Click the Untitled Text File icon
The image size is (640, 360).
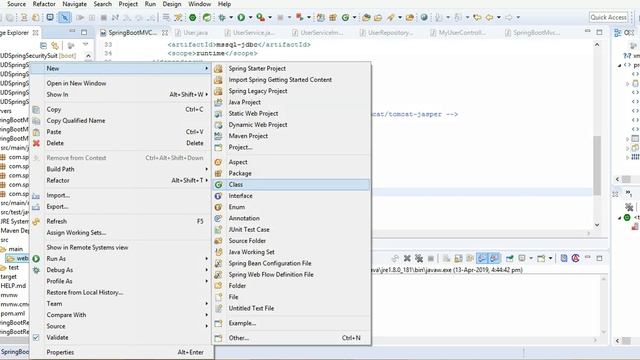pyautogui.click(x=218, y=308)
